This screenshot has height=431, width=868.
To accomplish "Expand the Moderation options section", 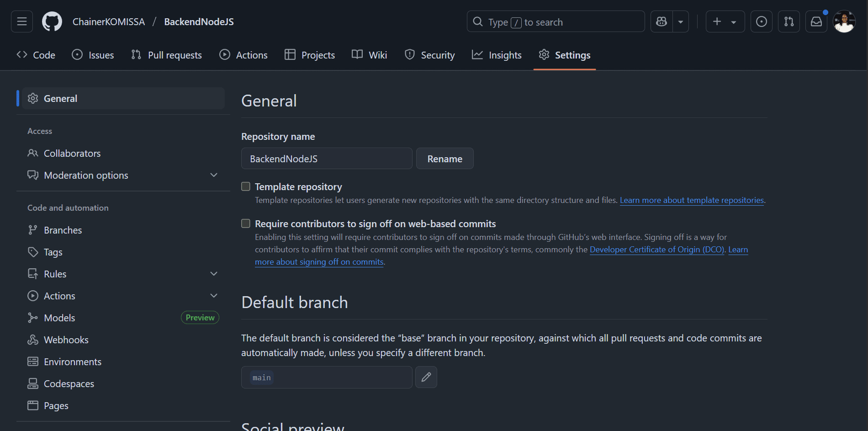I will (x=214, y=175).
